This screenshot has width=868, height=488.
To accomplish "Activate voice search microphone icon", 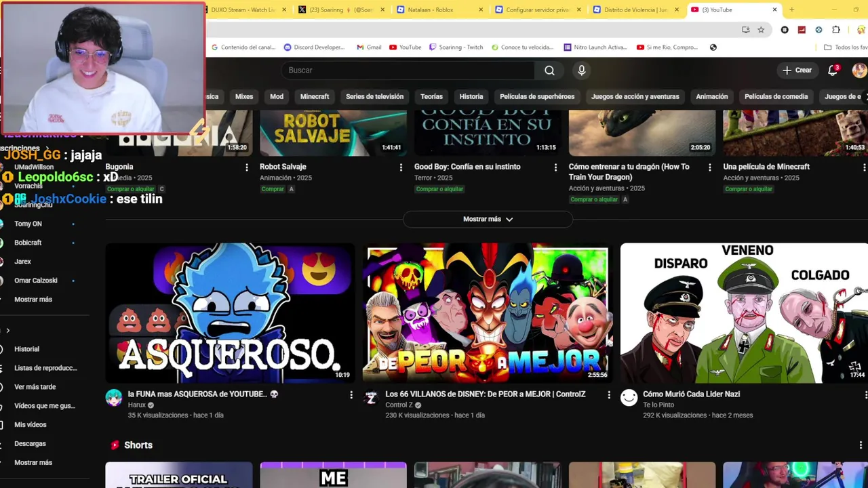I will tap(581, 70).
